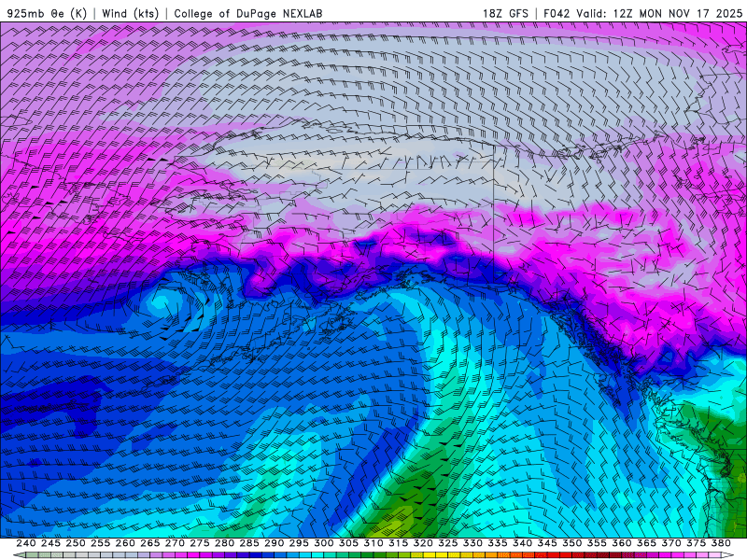Click 'College of DuPage NEXLAB' header text
The height and width of the screenshot is (560, 747).
[247, 13]
